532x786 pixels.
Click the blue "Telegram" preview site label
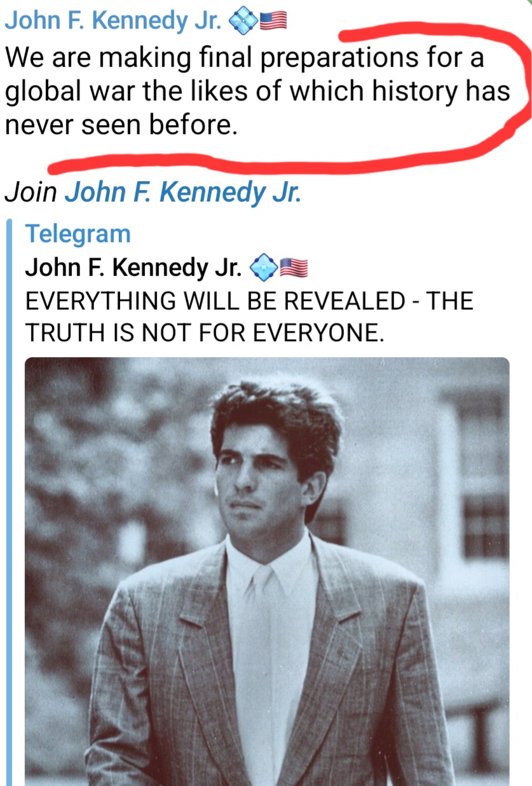[x=78, y=234]
